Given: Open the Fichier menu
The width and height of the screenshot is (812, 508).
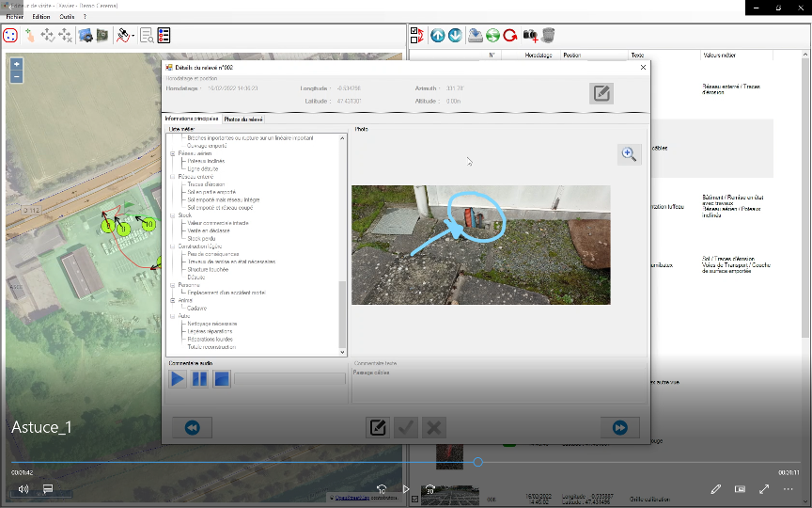Looking at the screenshot, I should click(x=15, y=17).
